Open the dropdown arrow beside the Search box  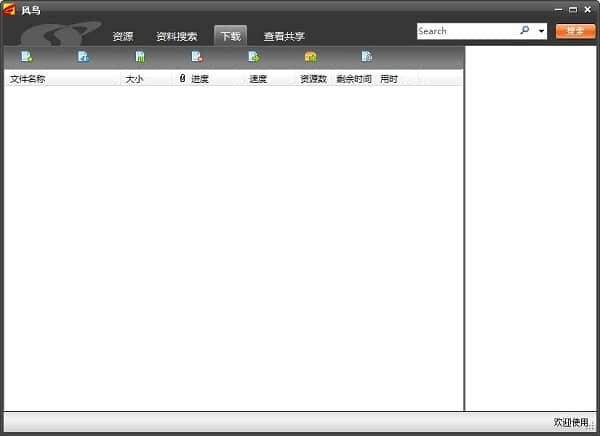[x=542, y=32]
